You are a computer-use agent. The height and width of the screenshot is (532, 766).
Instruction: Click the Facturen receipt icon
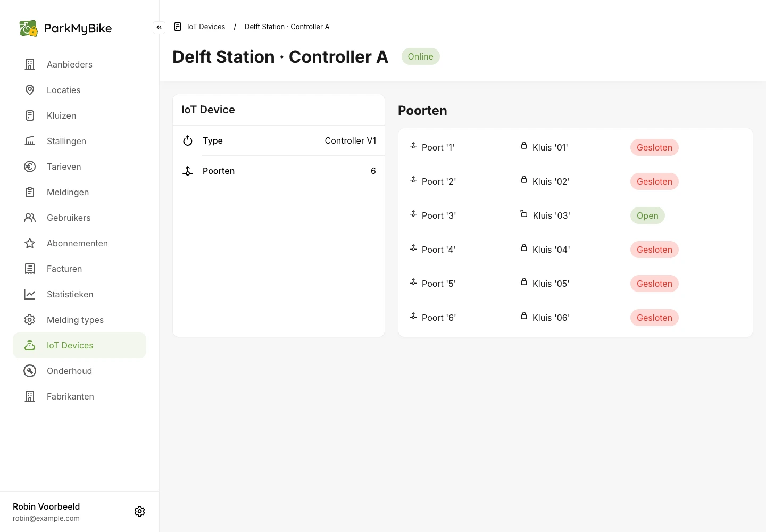click(30, 269)
